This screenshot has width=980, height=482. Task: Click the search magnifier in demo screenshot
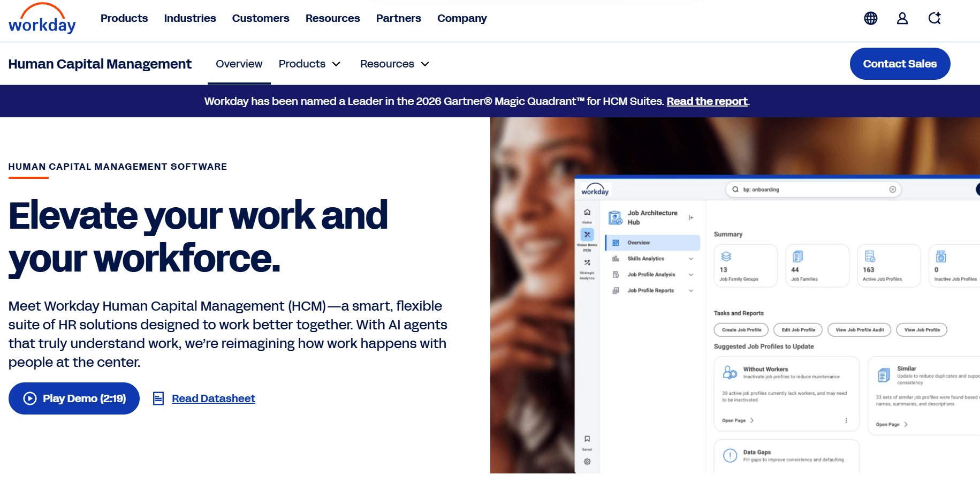click(x=735, y=190)
